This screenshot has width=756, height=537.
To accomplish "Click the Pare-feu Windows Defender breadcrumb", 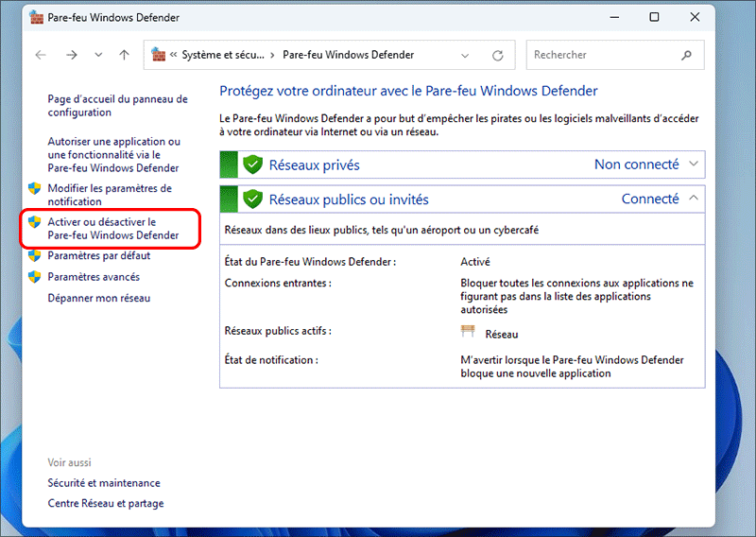I will click(x=348, y=55).
